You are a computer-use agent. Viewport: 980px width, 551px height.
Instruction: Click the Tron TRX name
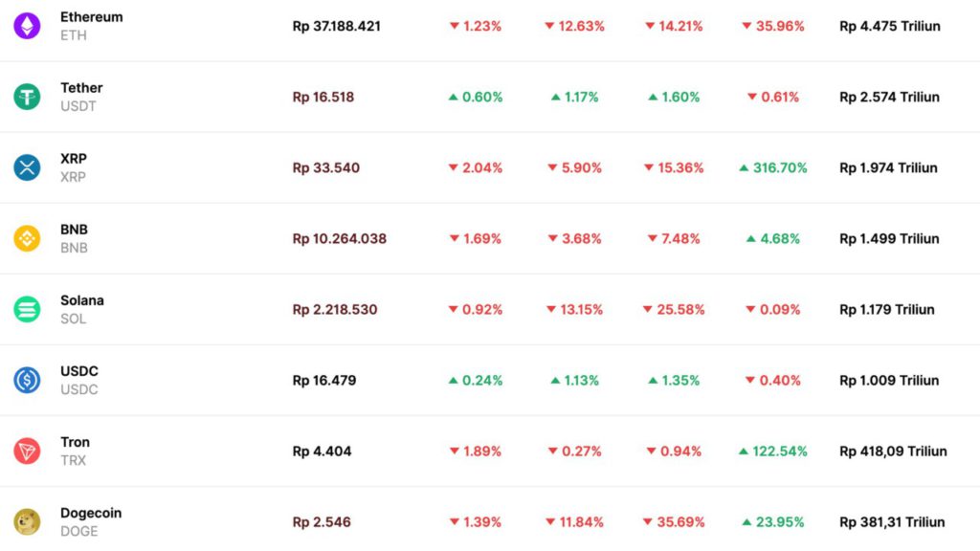pyautogui.click(x=75, y=452)
